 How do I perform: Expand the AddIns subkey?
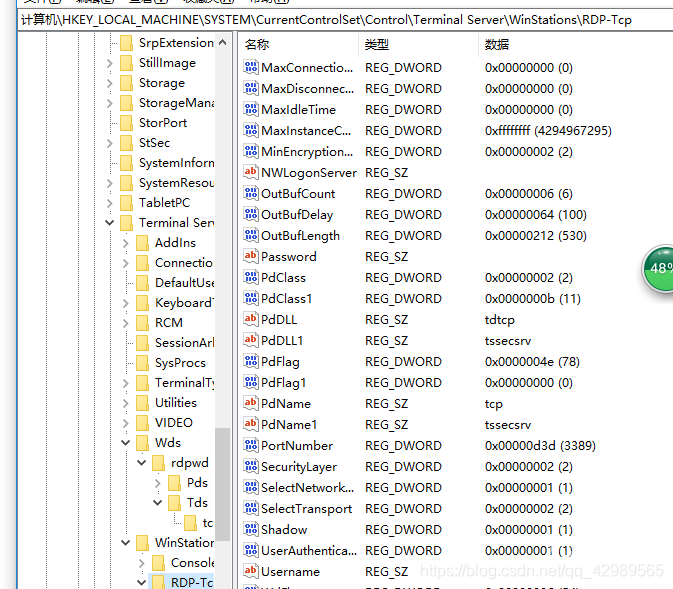tap(126, 243)
